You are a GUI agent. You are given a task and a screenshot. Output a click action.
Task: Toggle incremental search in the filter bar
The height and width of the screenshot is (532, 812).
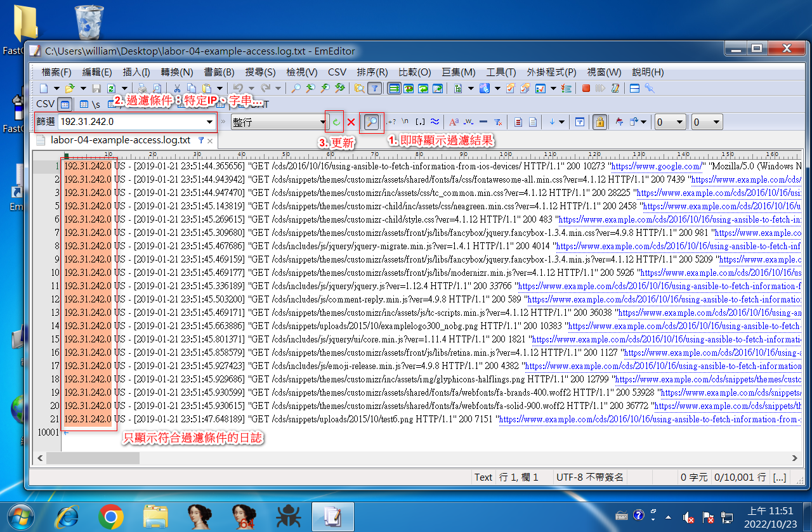point(372,122)
